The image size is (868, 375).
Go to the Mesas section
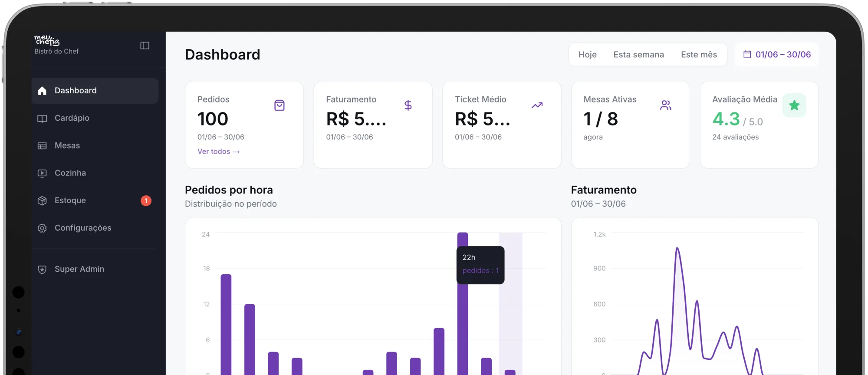coord(95,145)
